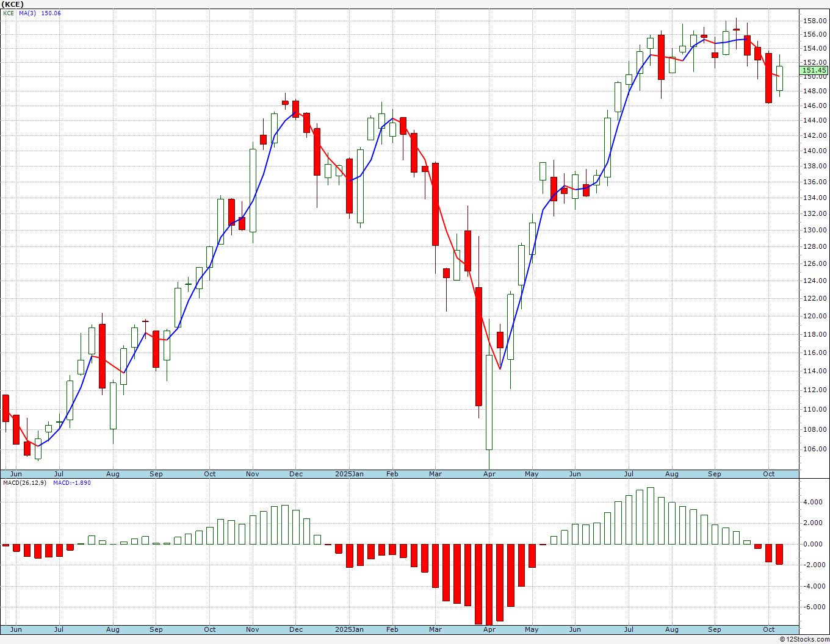This screenshot has width=830, height=644.
Task: Click the tallest green MACD histogram bar
Action: 651,516
